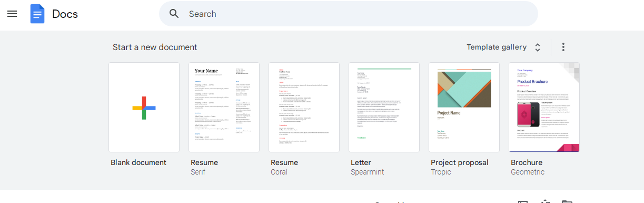Open the Letter Spearmint template thumbnail
This screenshot has height=203, width=644.
pos(384,107)
